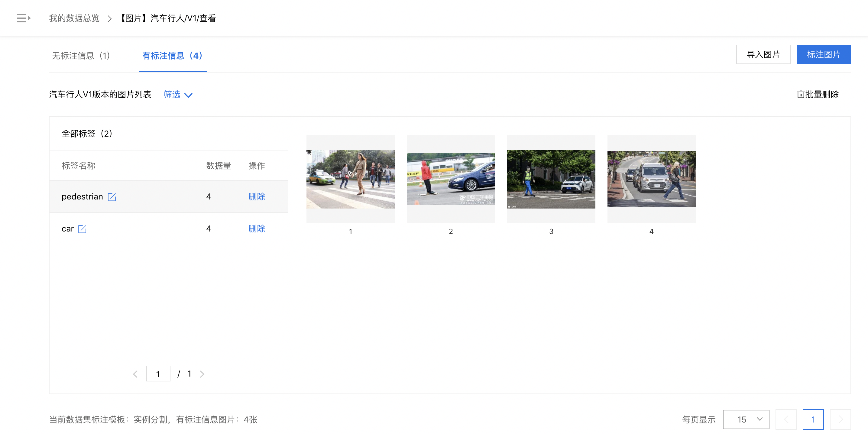The width and height of the screenshot is (868, 434).
Task: Click the label list page number input
Action: [158, 374]
